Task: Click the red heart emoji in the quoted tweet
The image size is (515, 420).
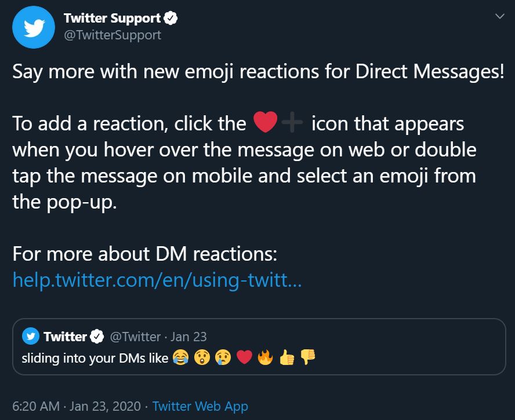Action: coord(244,357)
